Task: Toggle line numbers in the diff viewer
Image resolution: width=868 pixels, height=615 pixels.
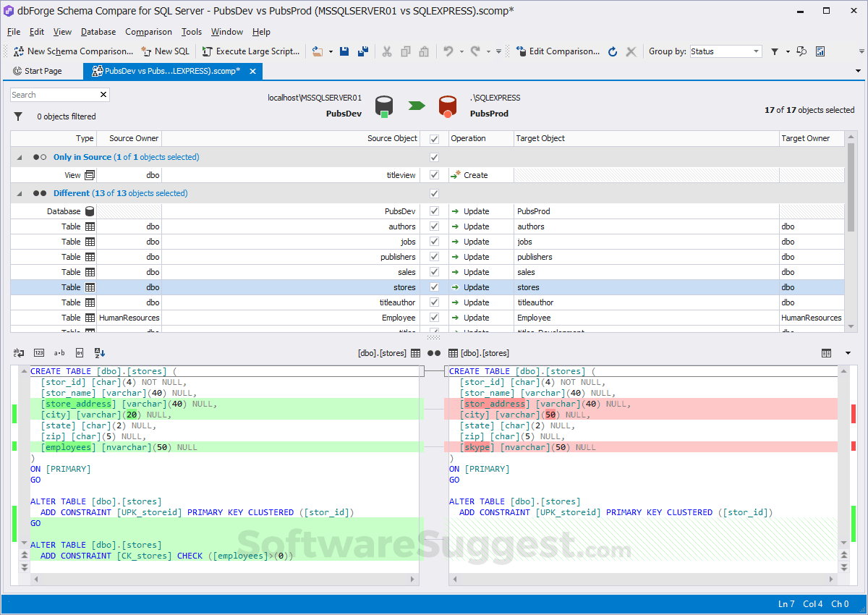Action: [38, 353]
